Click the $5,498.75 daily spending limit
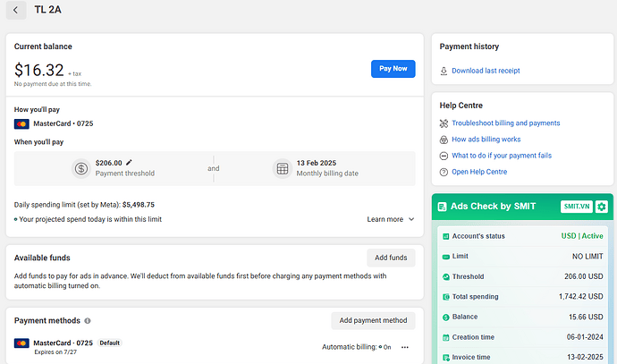The image size is (617, 364). tap(138, 205)
